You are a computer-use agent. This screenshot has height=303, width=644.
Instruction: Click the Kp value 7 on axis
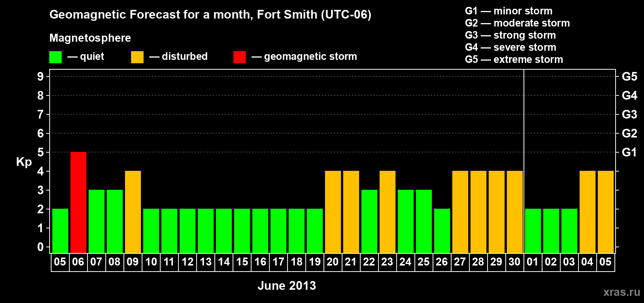41,114
